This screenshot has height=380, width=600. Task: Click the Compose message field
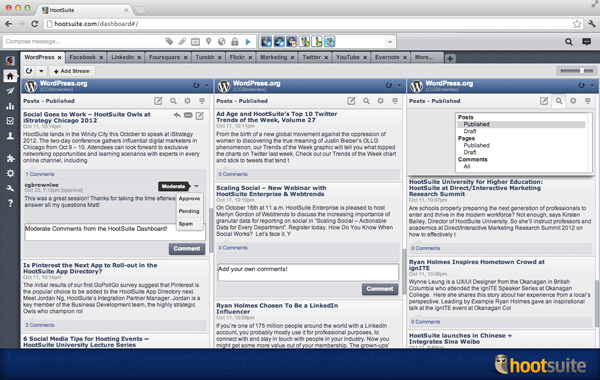click(x=83, y=41)
